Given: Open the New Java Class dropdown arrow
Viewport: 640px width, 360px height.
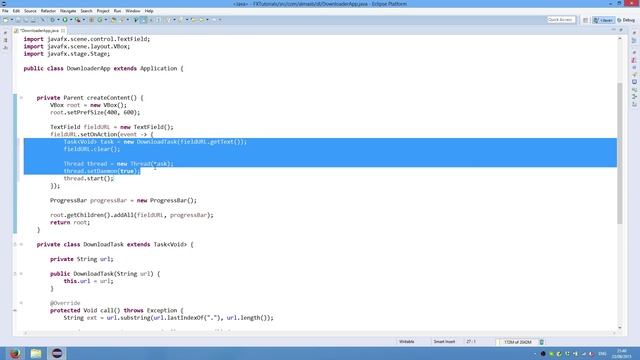Looking at the screenshot, I should coord(106,20).
